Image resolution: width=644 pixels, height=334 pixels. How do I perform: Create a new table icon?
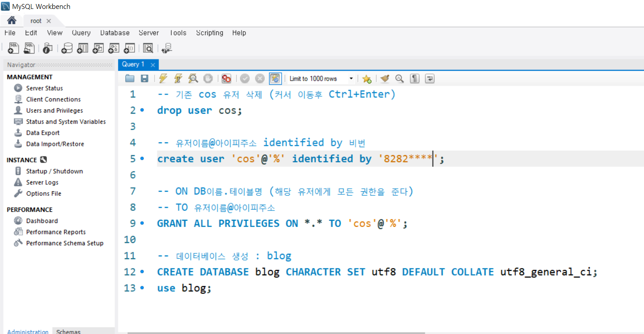82,48
